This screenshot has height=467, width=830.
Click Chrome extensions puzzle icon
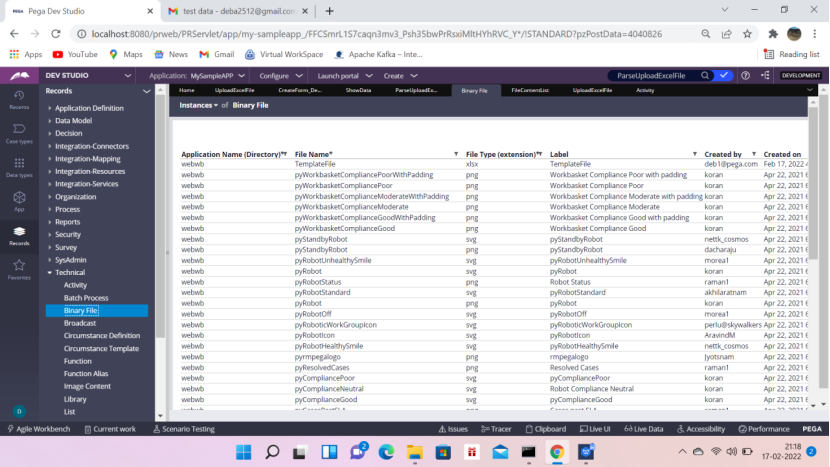click(773, 34)
